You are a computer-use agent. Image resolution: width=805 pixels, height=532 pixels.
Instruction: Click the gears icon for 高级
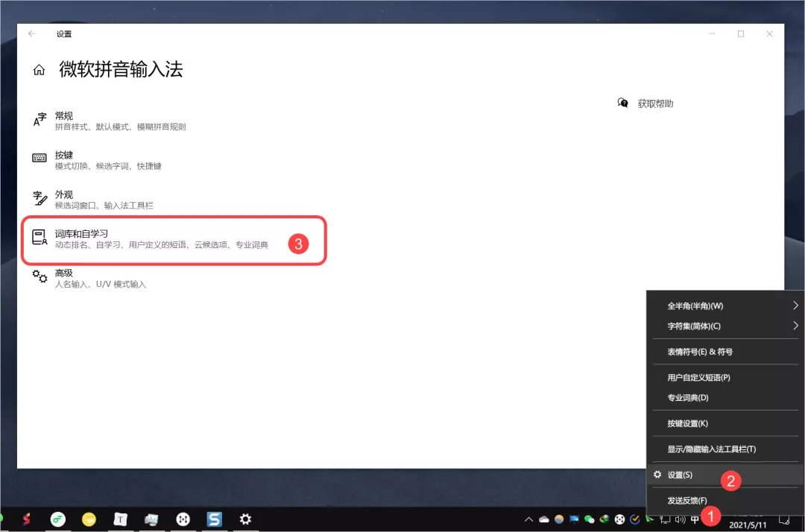pyautogui.click(x=40, y=276)
